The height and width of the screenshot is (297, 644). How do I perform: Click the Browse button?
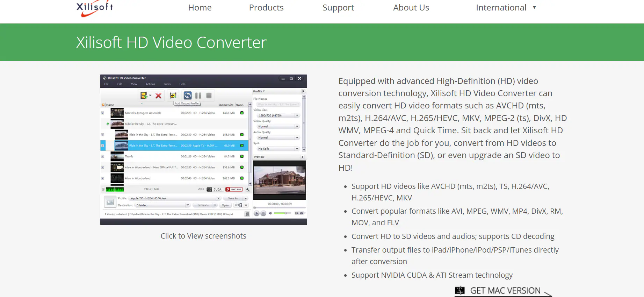pyautogui.click(x=203, y=205)
